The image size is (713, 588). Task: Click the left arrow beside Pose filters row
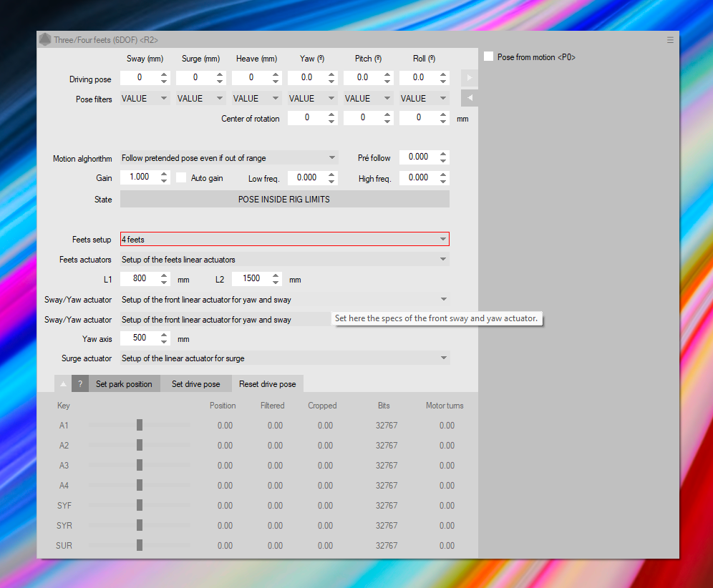point(470,98)
